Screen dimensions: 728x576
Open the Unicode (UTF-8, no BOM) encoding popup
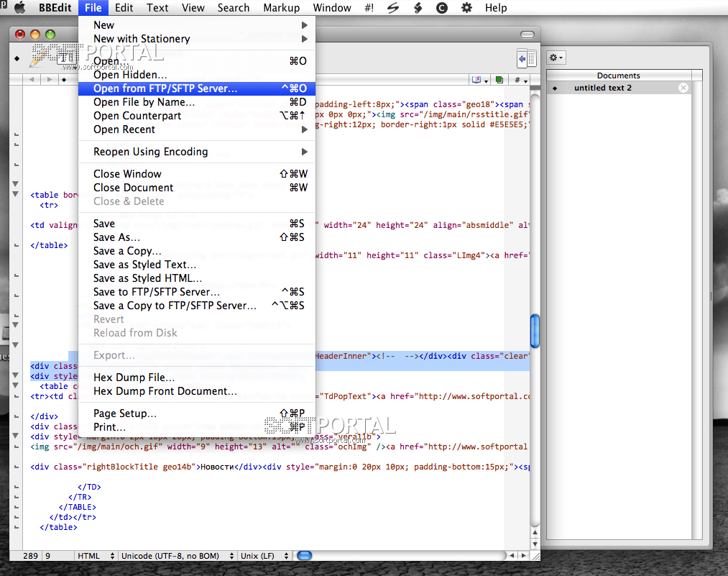(177, 556)
